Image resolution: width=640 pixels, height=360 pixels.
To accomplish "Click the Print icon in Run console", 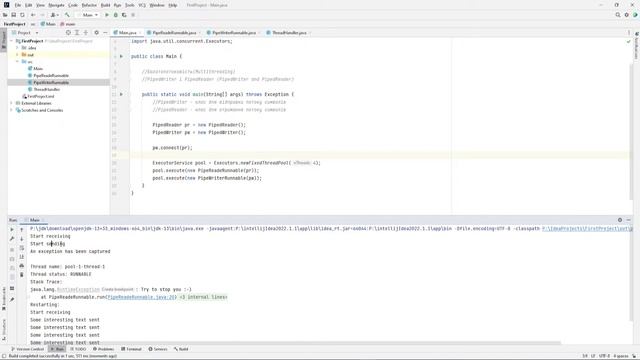I will pos(22,266).
